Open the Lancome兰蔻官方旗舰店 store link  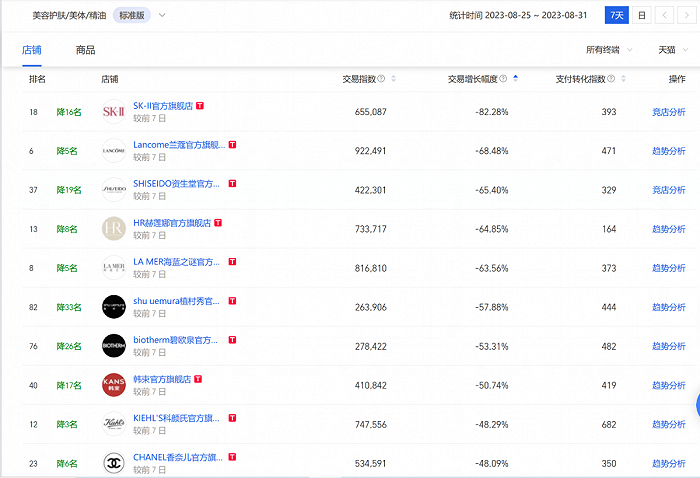pyautogui.click(x=179, y=145)
